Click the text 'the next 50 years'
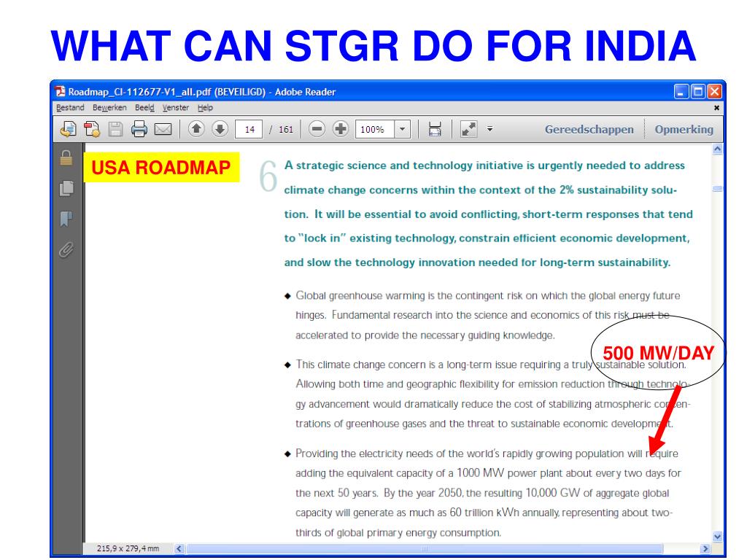 point(336,494)
